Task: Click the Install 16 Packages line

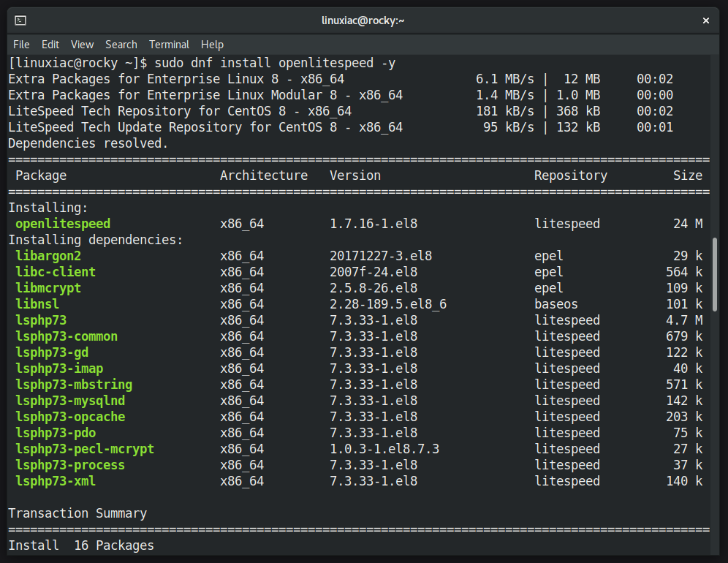Action: coord(81,545)
